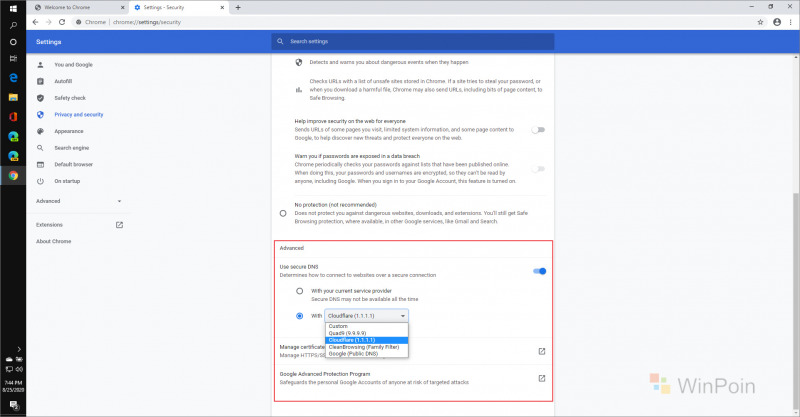Open You and Google settings
This screenshot has width=800, height=417.
tap(73, 65)
